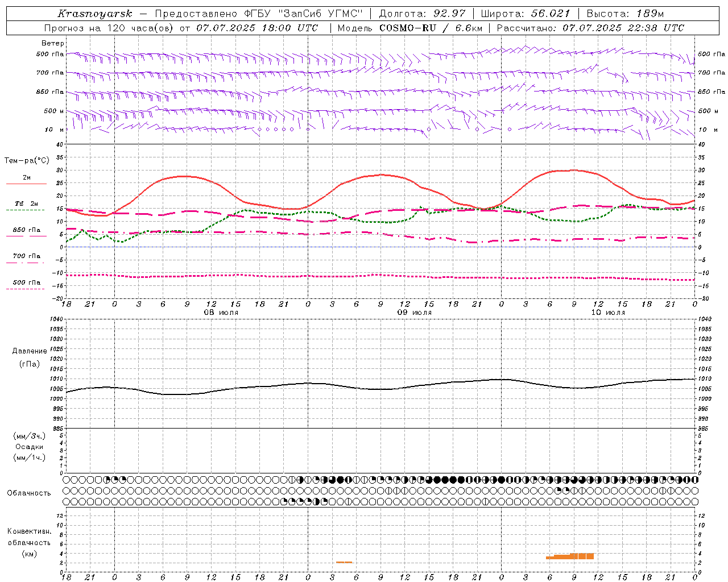This screenshot has height=582, width=728.
Task: Click the Krasnoyarsk station name in the header
Action: tap(94, 14)
